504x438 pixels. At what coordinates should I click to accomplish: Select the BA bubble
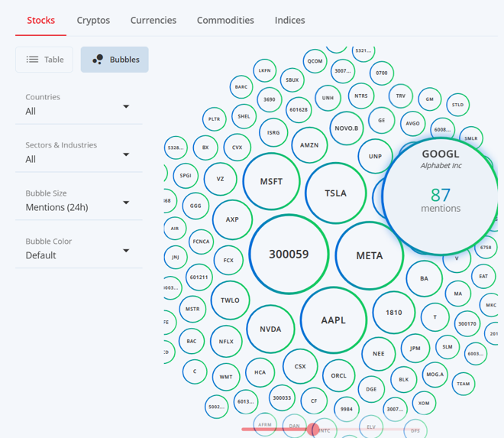pos(425,279)
